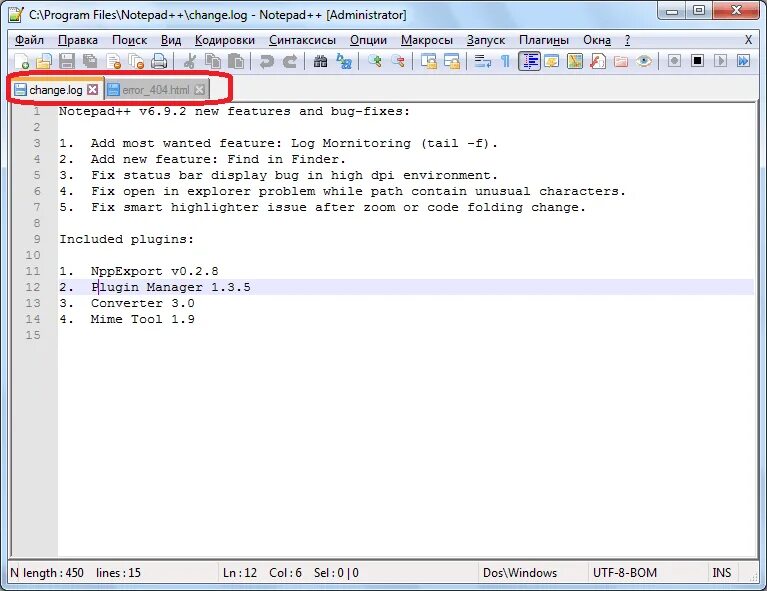Viewport: 767px width, 591px height.
Task: Show the Document Map panel icon
Action: coord(575,62)
